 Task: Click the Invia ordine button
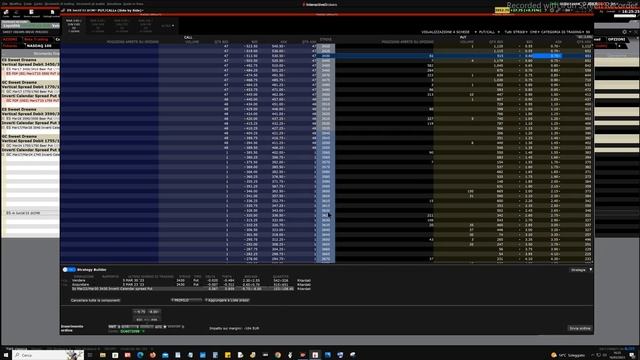[580, 328]
